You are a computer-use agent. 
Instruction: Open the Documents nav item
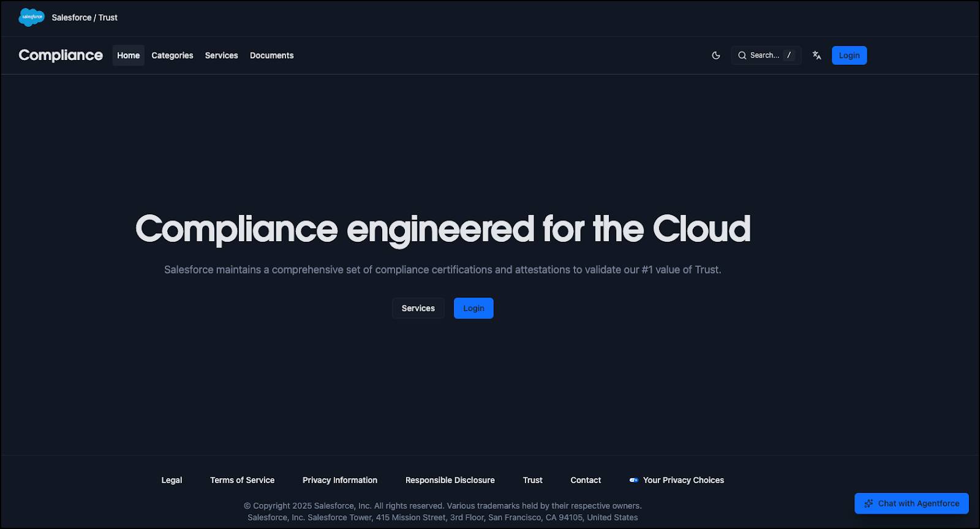pos(271,55)
